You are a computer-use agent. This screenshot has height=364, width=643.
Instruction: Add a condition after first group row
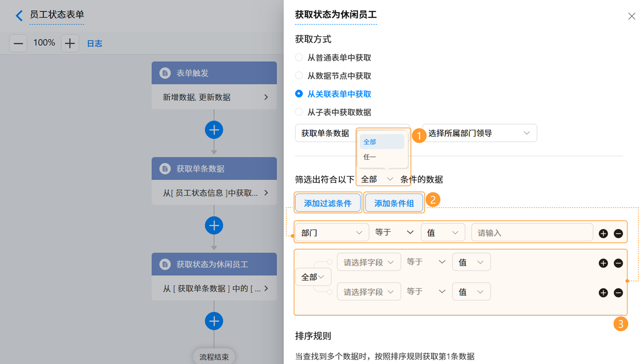point(603,263)
